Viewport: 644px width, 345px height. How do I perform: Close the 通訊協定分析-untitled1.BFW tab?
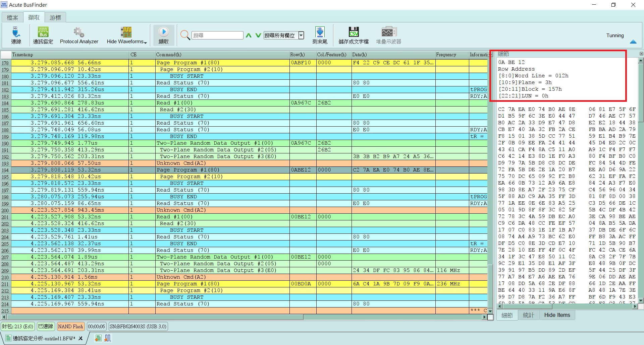(x=80, y=339)
